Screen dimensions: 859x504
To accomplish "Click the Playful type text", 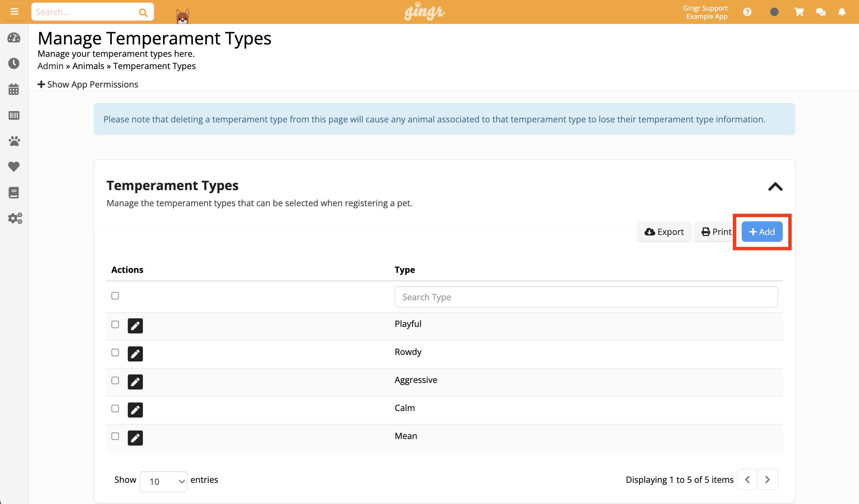I will tap(408, 324).
